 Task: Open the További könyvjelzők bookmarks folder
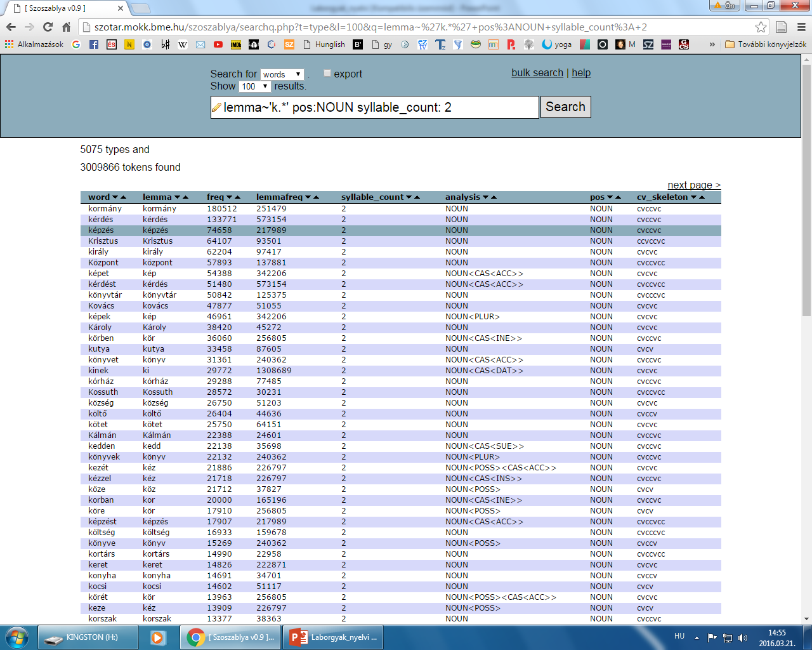(x=766, y=44)
